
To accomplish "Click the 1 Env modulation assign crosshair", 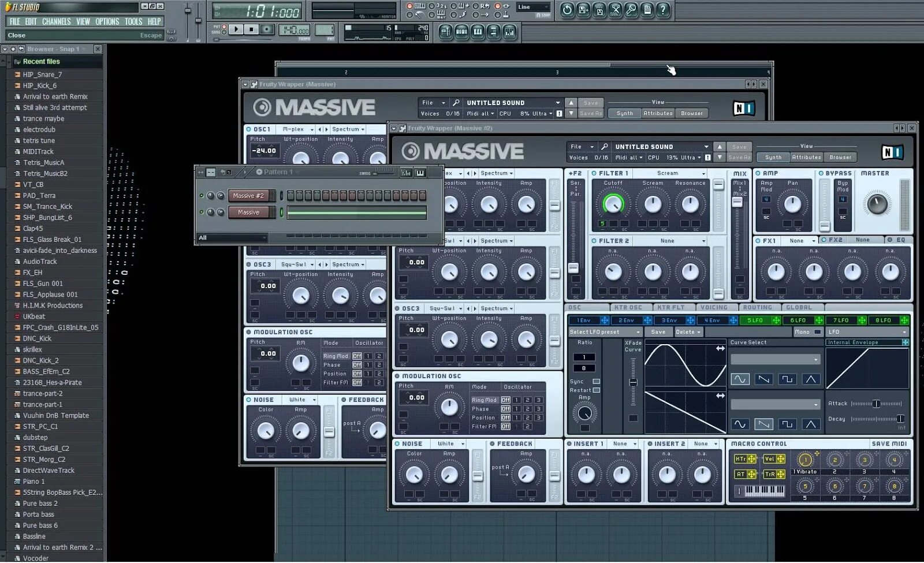I will tap(605, 320).
